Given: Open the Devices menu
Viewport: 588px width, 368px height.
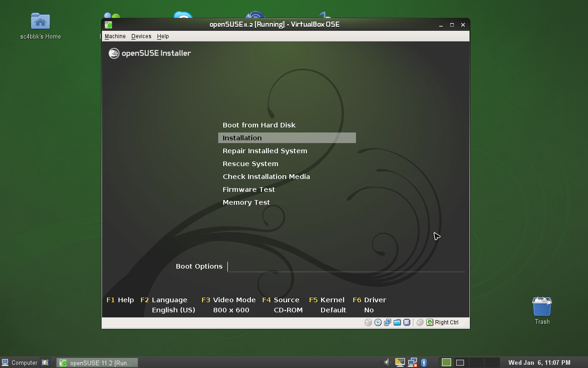Looking at the screenshot, I should click(141, 36).
